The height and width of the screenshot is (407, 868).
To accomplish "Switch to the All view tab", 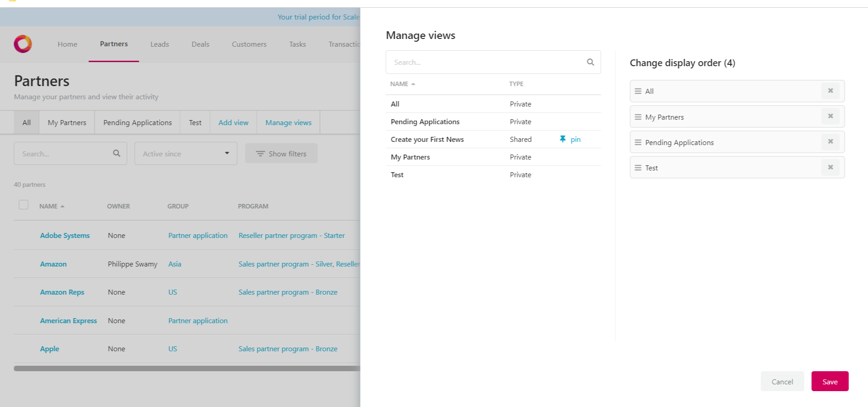I will pyautogui.click(x=27, y=122).
